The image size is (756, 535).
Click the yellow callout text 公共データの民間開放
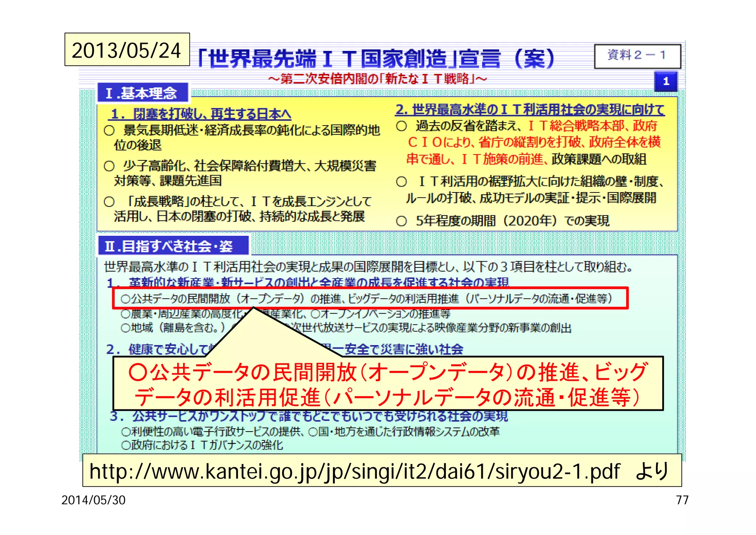click(x=388, y=384)
